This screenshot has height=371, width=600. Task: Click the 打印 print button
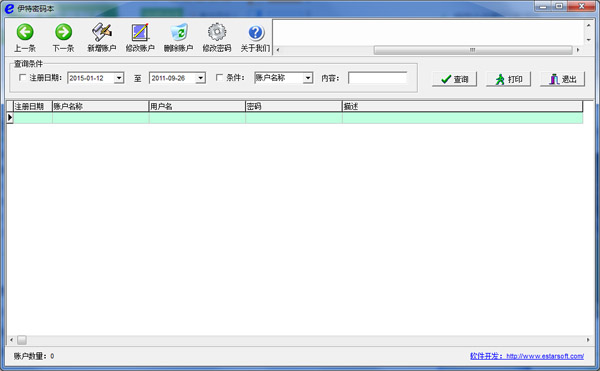click(x=509, y=79)
